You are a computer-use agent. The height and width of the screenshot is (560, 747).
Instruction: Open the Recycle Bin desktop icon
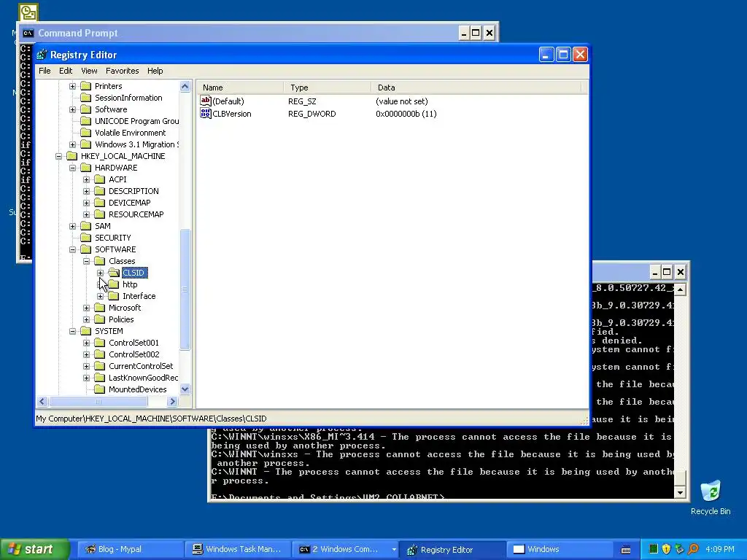tap(711, 497)
